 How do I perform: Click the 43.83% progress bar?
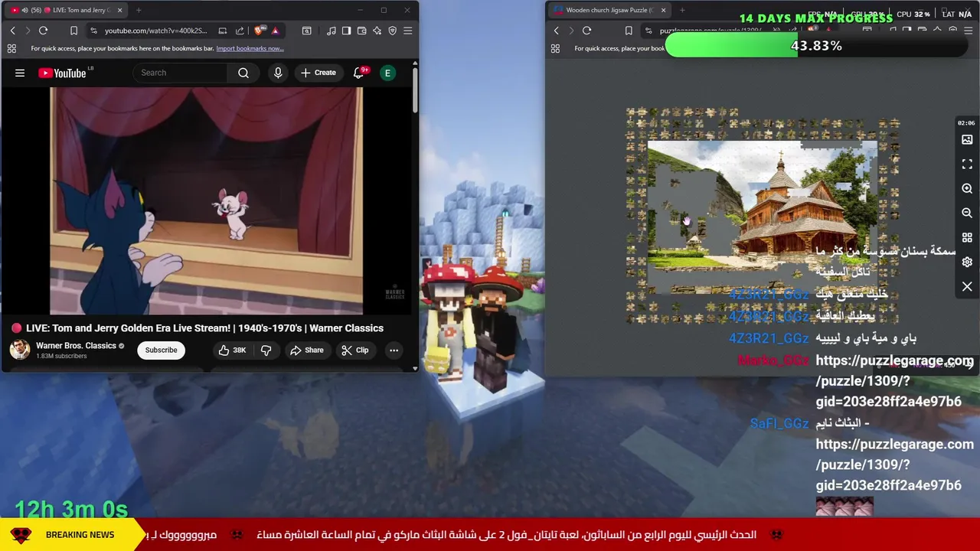(816, 46)
